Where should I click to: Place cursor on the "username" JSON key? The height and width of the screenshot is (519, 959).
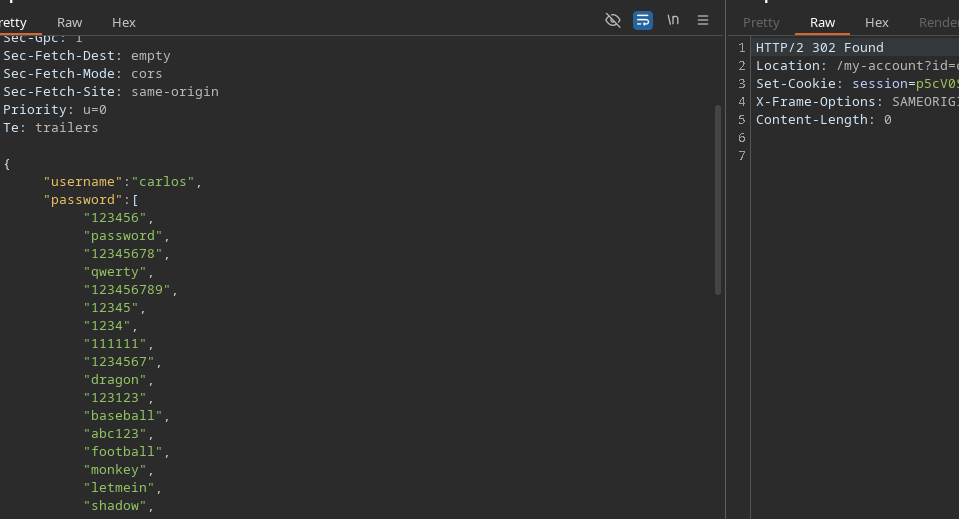[x=84, y=182]
